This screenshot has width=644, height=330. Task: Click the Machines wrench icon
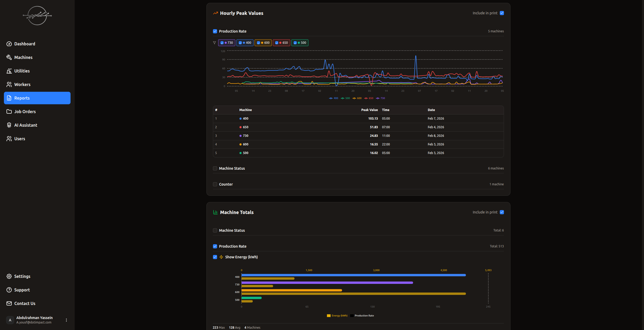[x=9, y=57]
